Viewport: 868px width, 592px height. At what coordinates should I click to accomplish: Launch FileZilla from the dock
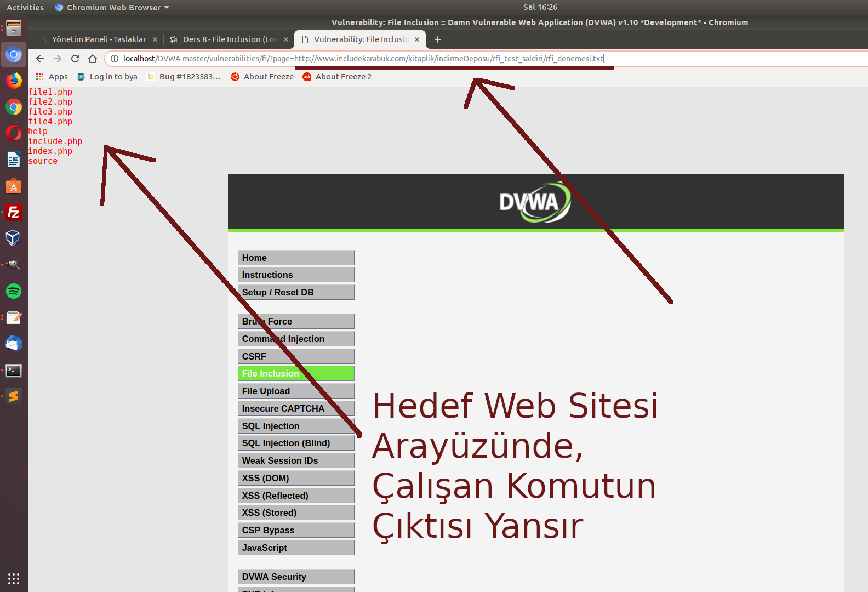[x=14, y=212]
